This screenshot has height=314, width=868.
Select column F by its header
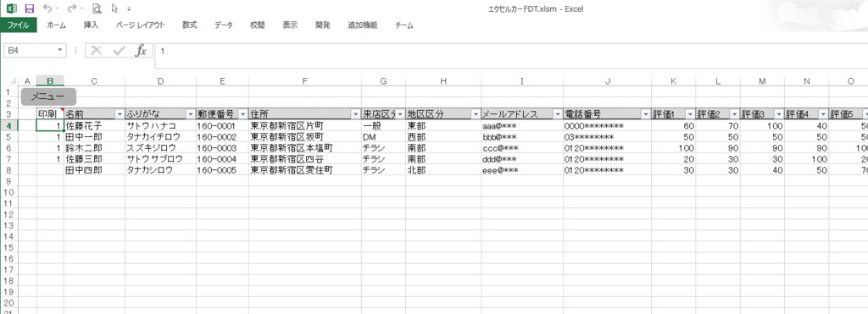(x=305, y=81)
